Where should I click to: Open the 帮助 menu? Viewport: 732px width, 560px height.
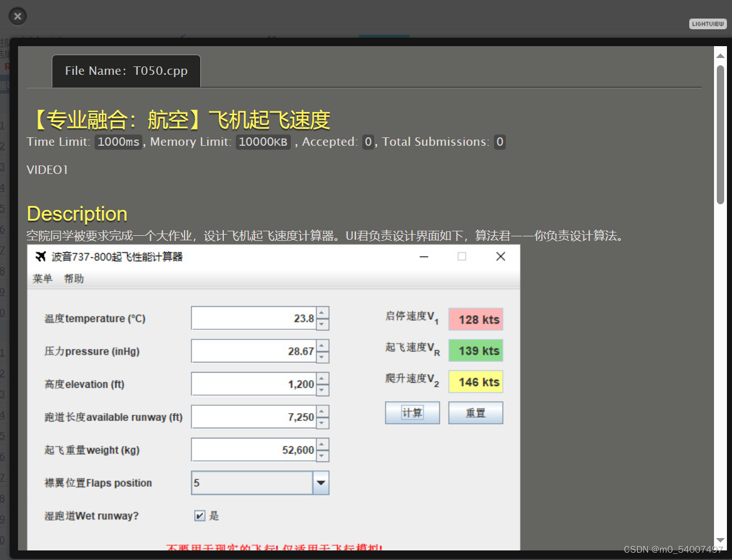point(74,279)
